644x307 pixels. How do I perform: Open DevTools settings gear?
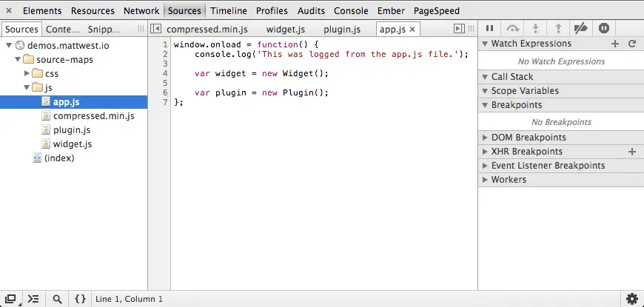632,298
